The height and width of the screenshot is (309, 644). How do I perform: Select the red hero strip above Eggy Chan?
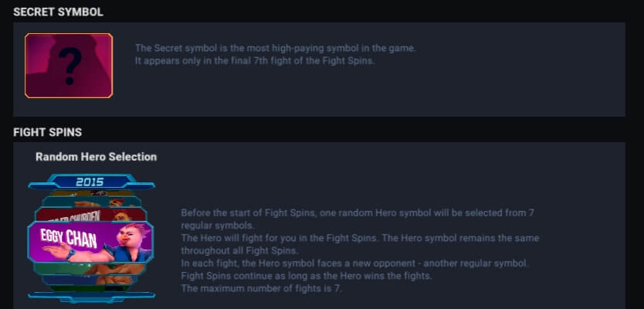point(91,215)
